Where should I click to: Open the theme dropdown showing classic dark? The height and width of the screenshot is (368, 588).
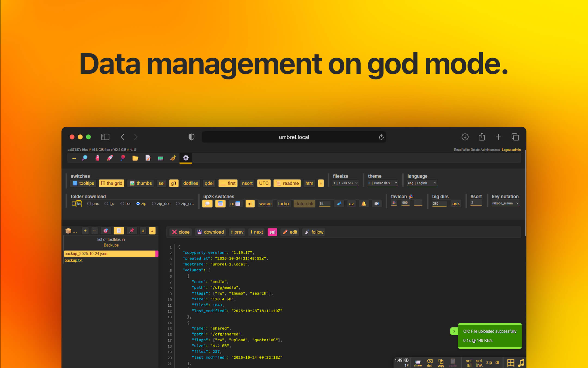(382, 183)
